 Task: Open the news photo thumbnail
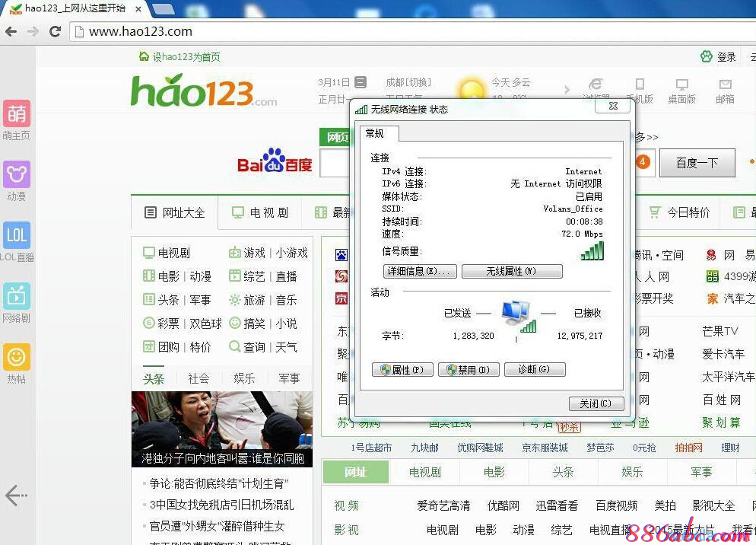pyautogui.click(x=222, y=429)
